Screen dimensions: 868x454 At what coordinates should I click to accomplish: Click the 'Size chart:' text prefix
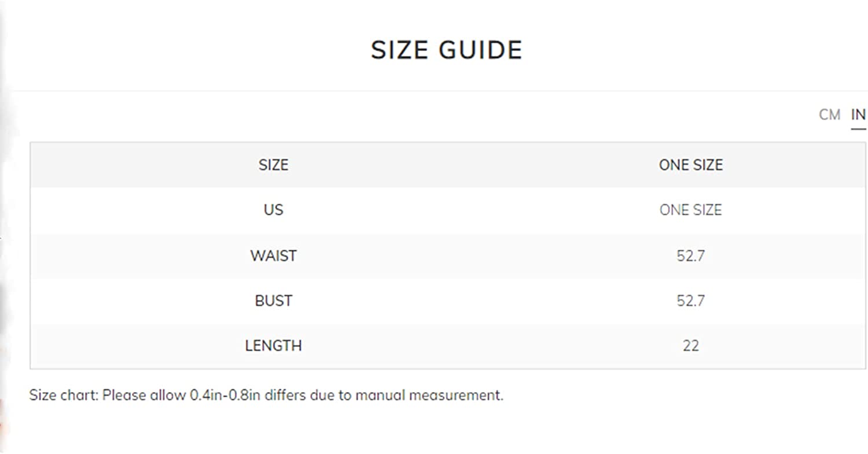coord(64,396)
